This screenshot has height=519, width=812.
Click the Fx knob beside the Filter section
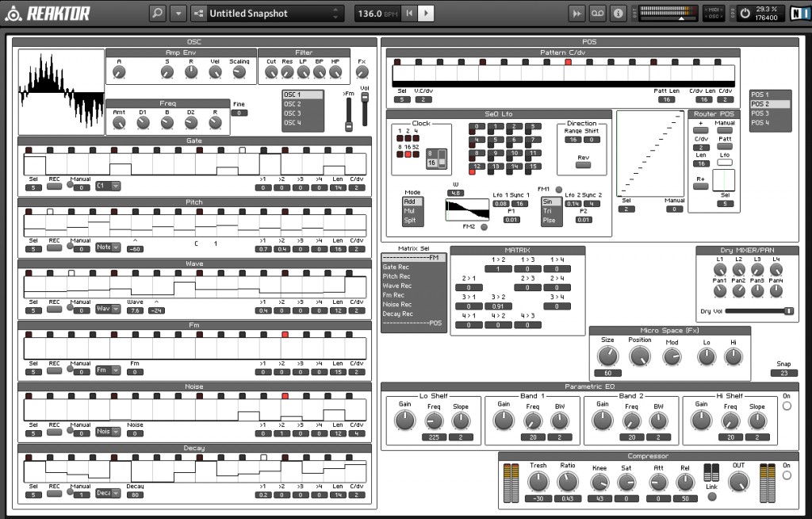click(x=362, y=72)
